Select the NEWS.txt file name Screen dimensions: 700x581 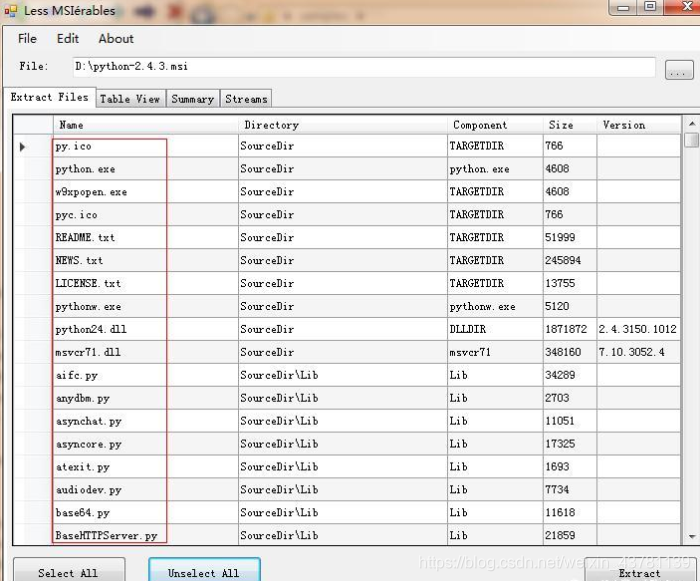click(79, 260)
